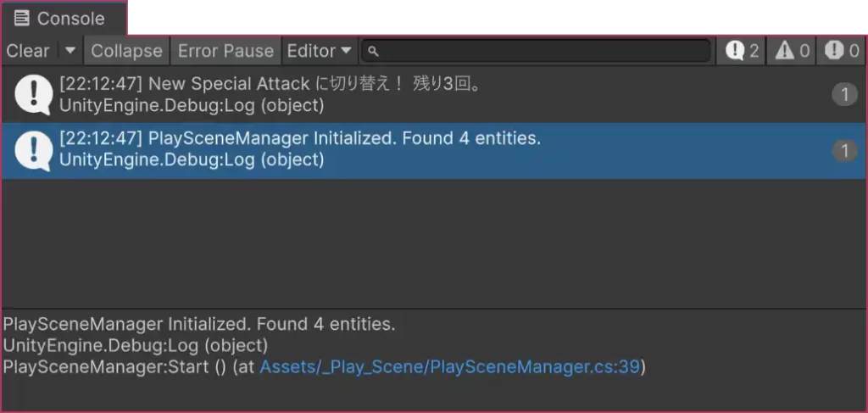This screenshot has width=868, height=413.
Task: Open the Clear options dropdown arrow
Action: click(70, 51)
